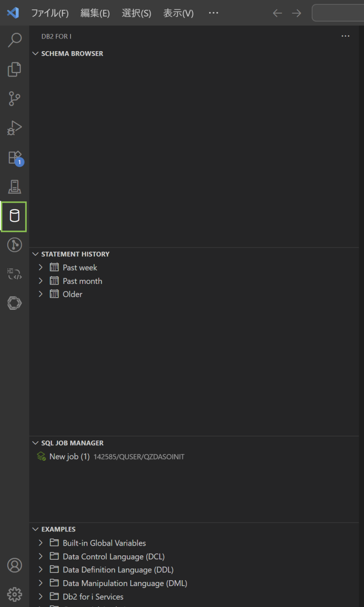Open the code list activity icon
Image resolution: width=364 pixels, height=607 pixels.
pos(15,274)
